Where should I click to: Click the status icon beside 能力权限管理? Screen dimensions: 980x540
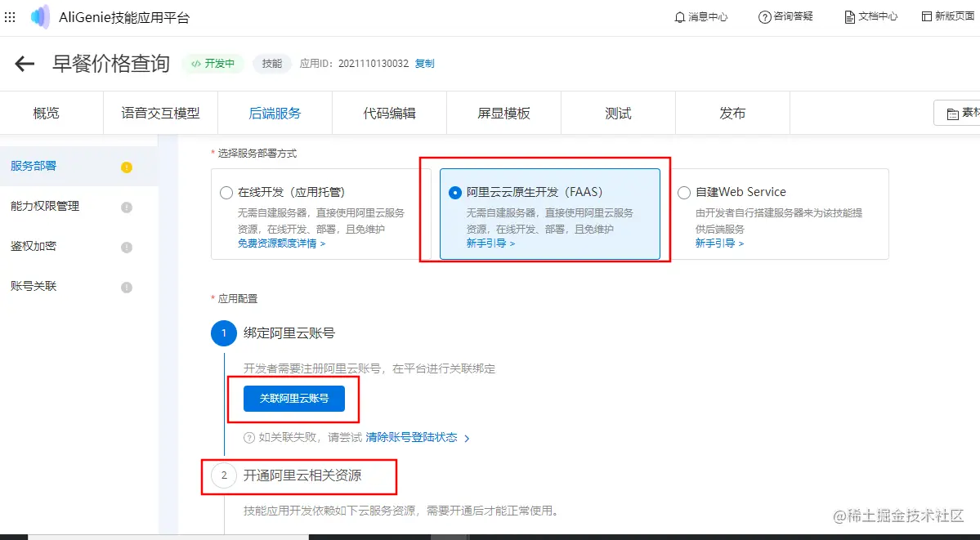(x=126, y=207)
